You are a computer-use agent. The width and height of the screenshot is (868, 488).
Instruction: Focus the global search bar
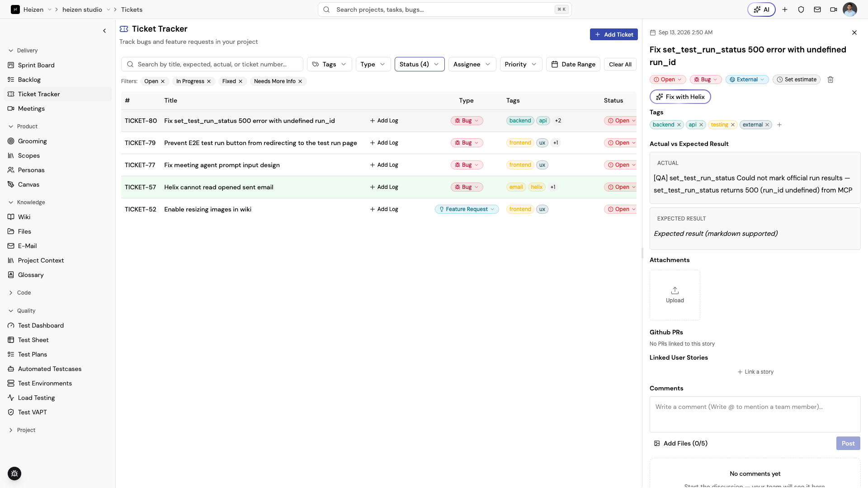pyautogui.click(x=444, y=9)
